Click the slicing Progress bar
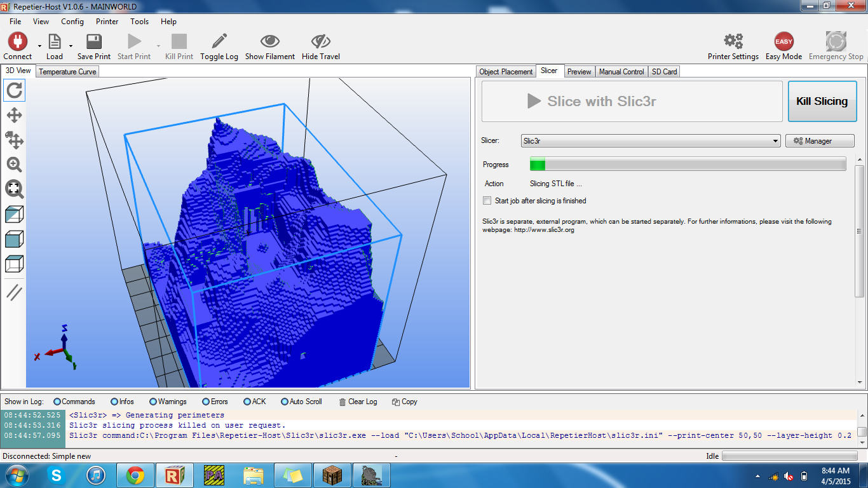Image resolution: width=868 pixels, height=488 pixels. [688, 165]
